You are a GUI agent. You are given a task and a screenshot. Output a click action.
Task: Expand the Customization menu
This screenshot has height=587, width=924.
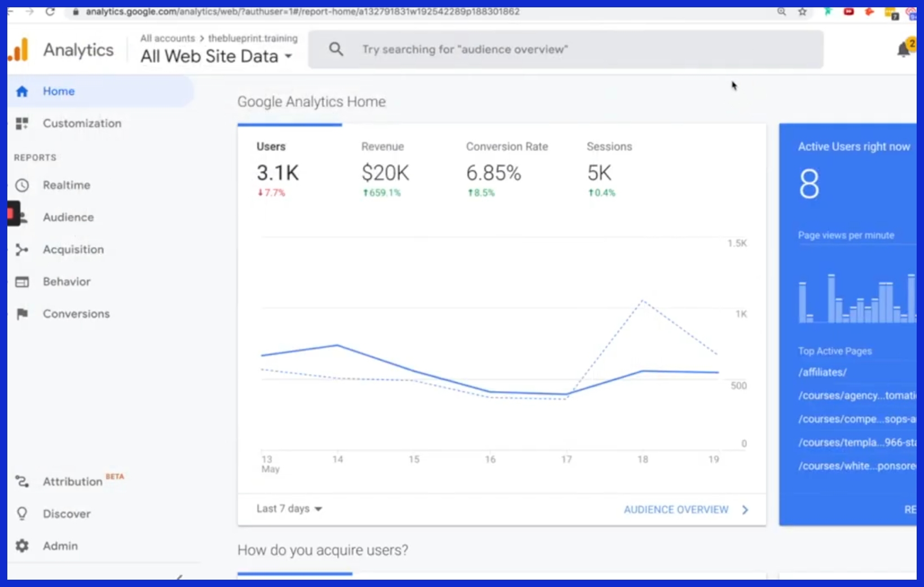[82, 124]
